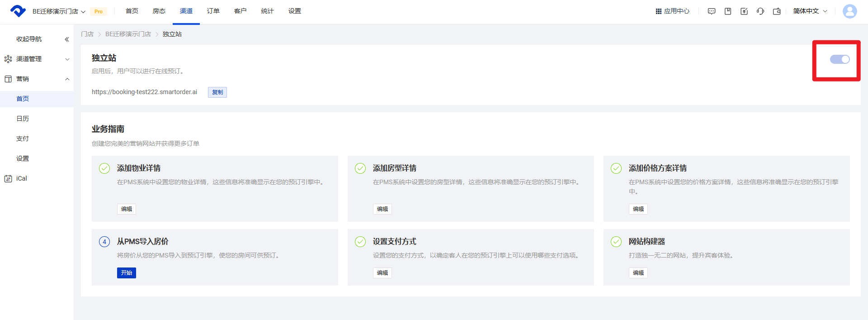
Task: Open the messages chat bubble icon
Action: click(712, 11)
